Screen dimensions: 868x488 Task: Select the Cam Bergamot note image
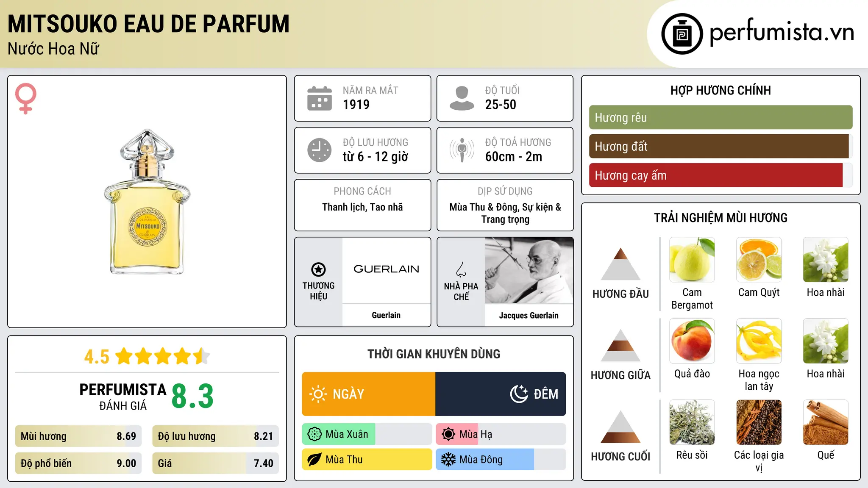tap(692, 260)
